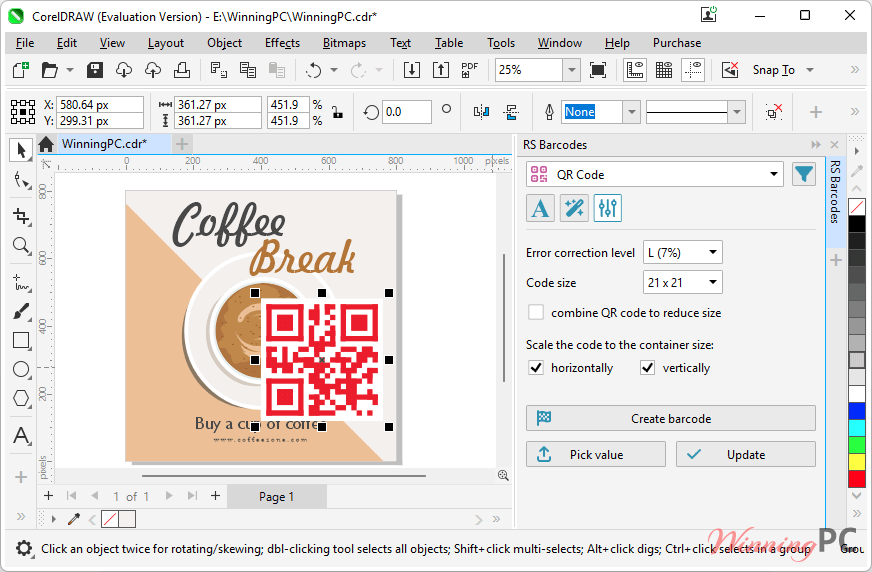Image resolution: width=872 pixels, height=572 pixels.
Task: Open the barcode text settings (A) tab
Action: point(541,208)
